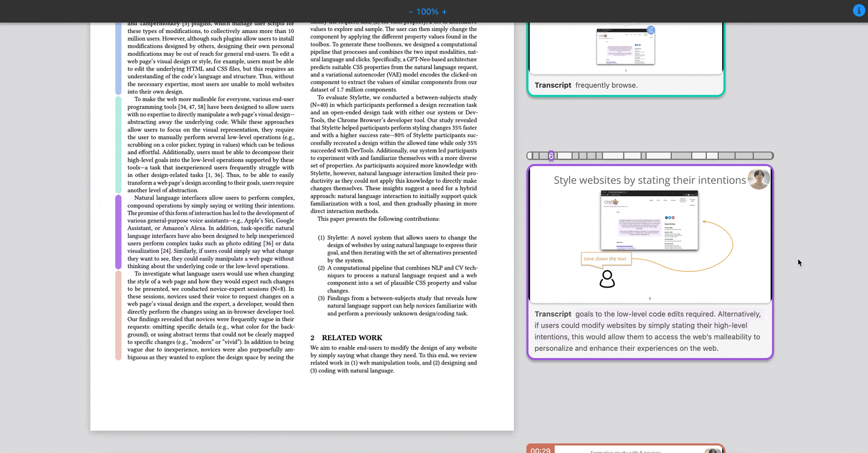Click the speaker avatar on purple card
Image resolution: width=868 pixels, height=453 pixels.
758,178
